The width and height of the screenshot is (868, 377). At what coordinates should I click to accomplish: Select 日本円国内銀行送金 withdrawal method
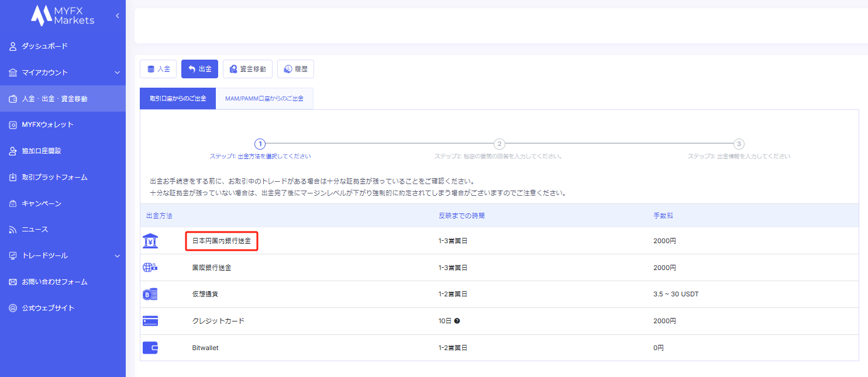tap(222, 241)
